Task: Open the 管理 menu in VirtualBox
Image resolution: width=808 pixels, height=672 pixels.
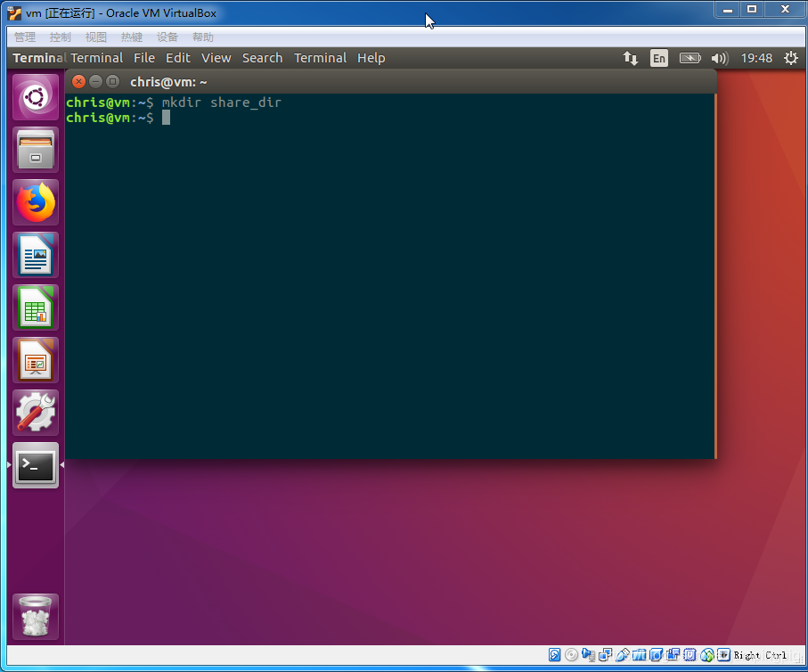Action: click(x=25, y=37)
